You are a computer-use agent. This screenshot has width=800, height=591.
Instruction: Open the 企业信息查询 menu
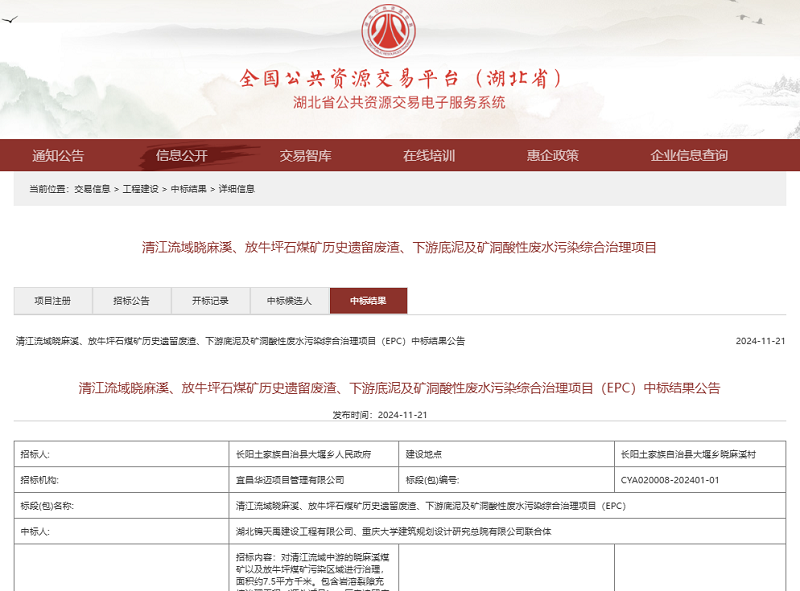click(x=688, y=156)
